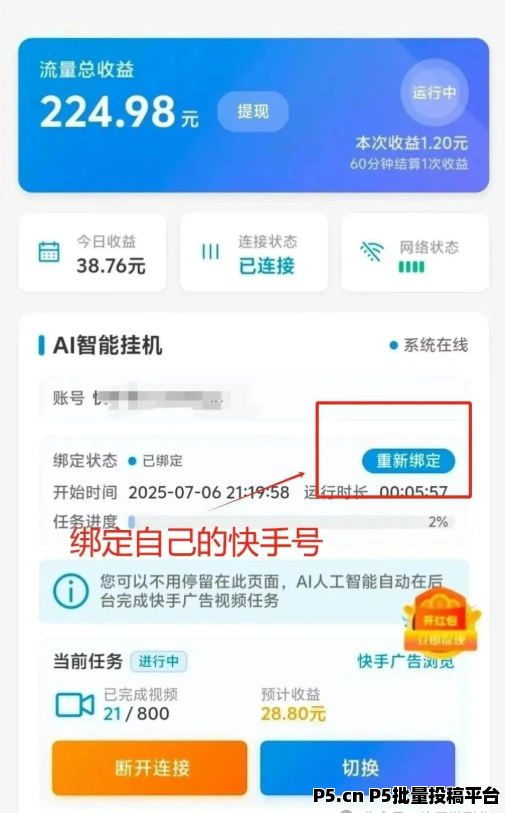The height and width of the screenshot is (813, 505).
Task: Tap the 已绑定 binding status dot
Action: pyautogui.click(x=132, y=461)
